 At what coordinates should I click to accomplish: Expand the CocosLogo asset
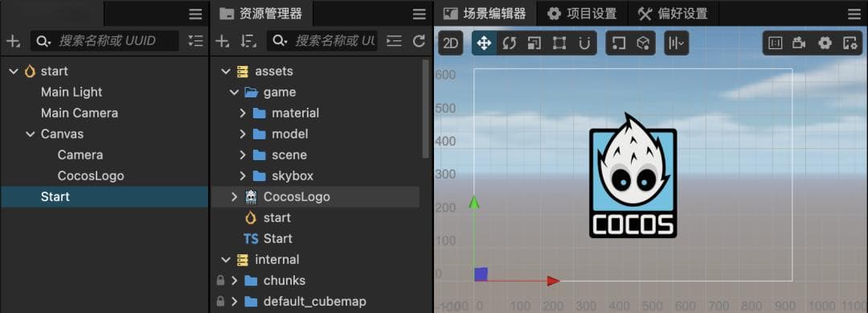234,196
